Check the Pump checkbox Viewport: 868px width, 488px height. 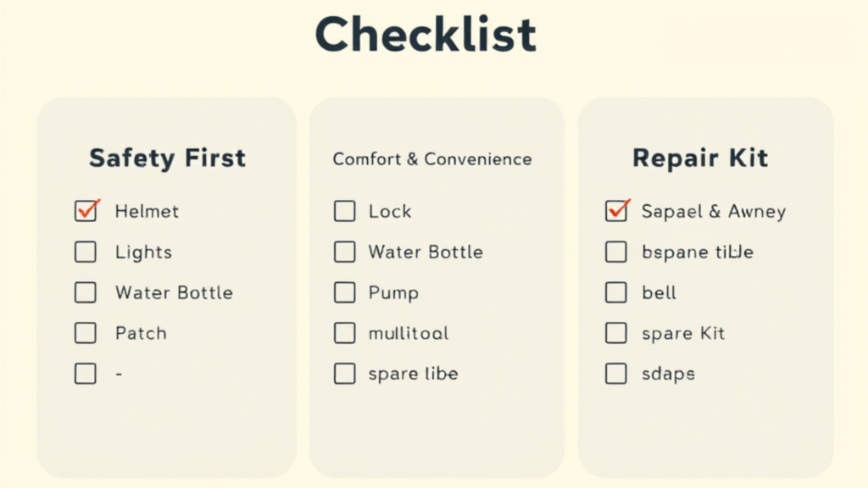(x=344, y=292)
